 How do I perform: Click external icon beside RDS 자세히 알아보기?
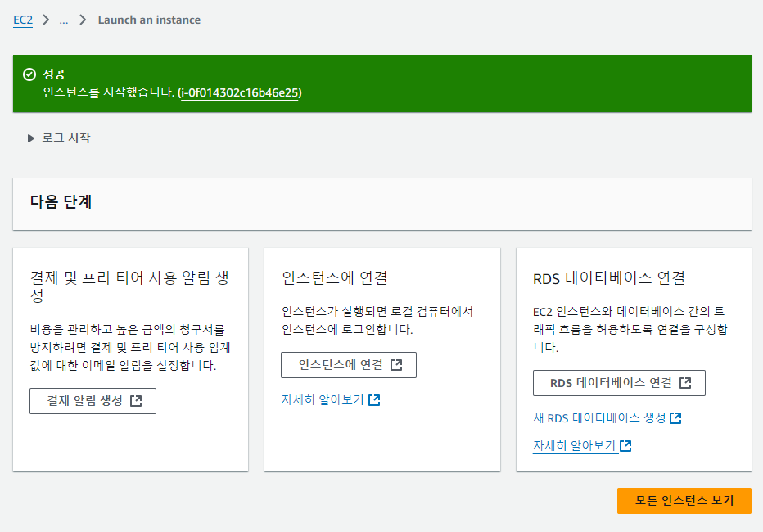625,445
